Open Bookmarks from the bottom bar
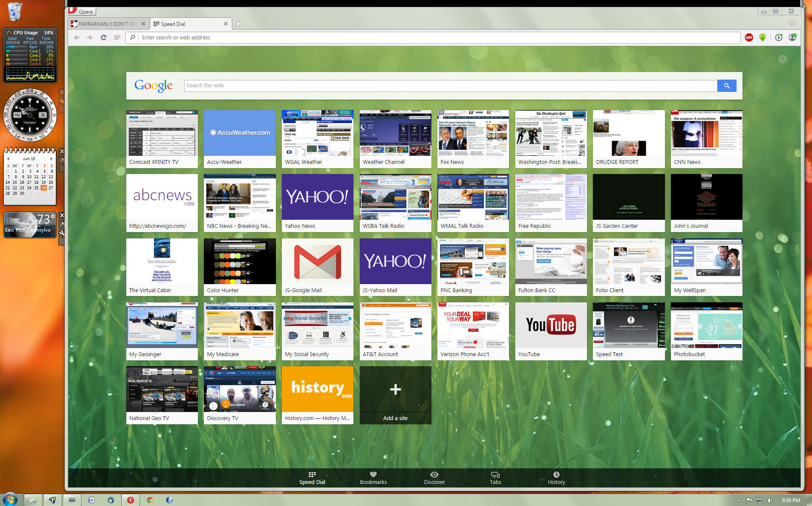This screenshot has width=812, height=506. [x=373, y=478]
